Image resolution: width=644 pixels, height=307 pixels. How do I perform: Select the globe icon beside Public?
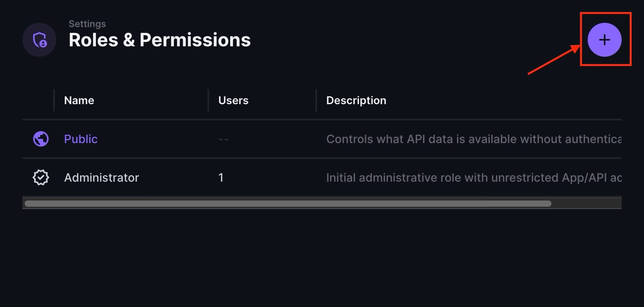[x=40, y=139]
